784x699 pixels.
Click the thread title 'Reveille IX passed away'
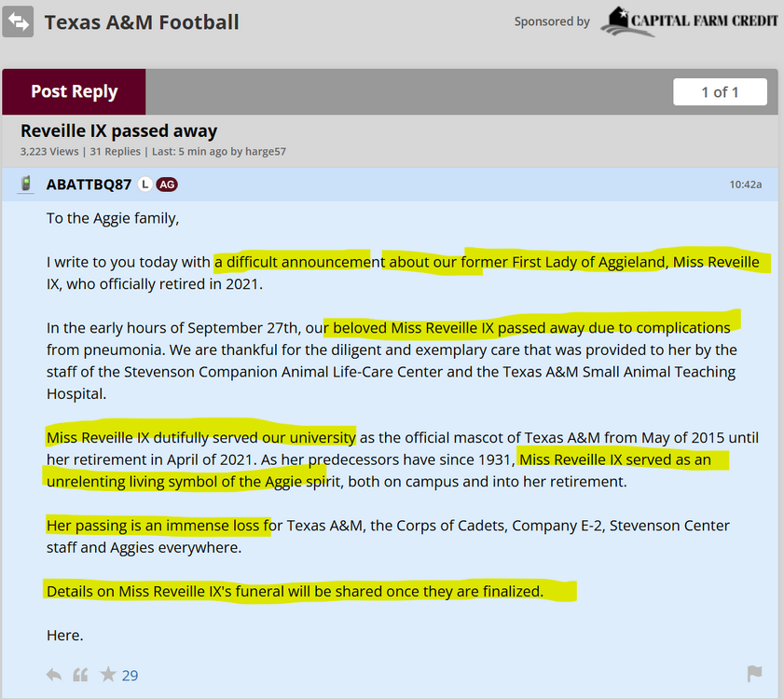click(x=118, y=130)
